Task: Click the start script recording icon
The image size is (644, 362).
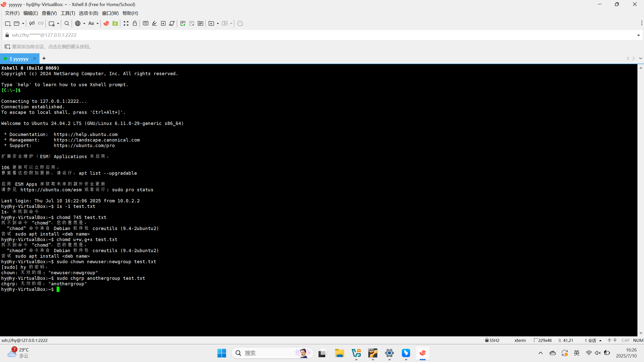Action: point(183,23)
